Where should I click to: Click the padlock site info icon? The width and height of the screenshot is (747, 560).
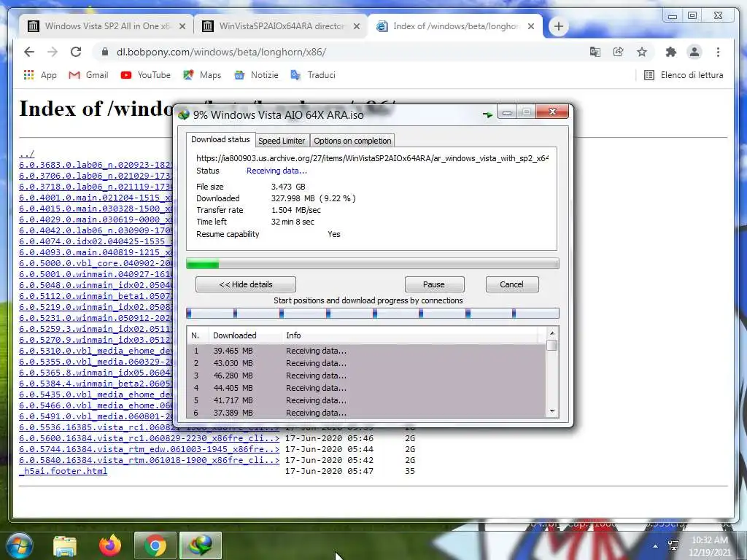point(105,52)
